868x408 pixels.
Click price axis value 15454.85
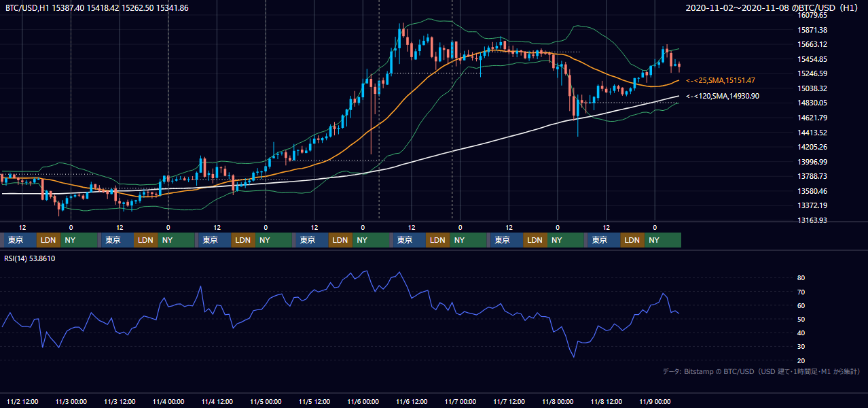pyautogui.click(x=812, y=59)
